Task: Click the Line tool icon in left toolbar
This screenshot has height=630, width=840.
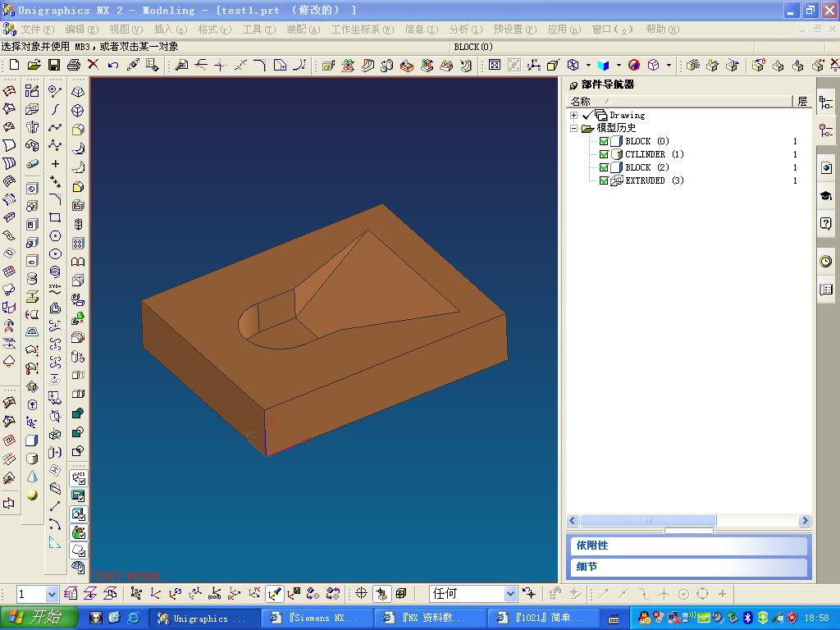Action: tap(55, 505)
